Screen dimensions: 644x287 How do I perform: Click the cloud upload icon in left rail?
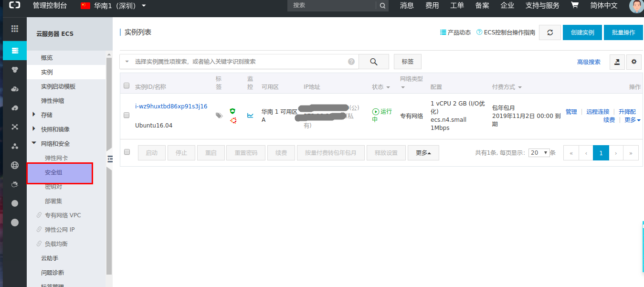15,108
